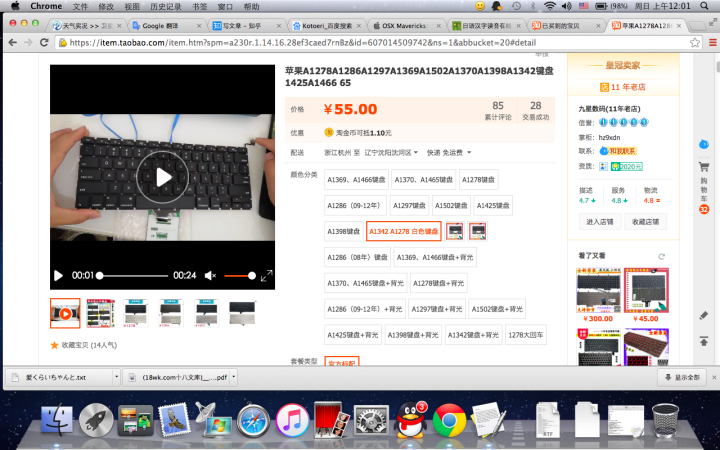
Task: View the 85 累计评论 reviews
Action: (x=498, y=111)
